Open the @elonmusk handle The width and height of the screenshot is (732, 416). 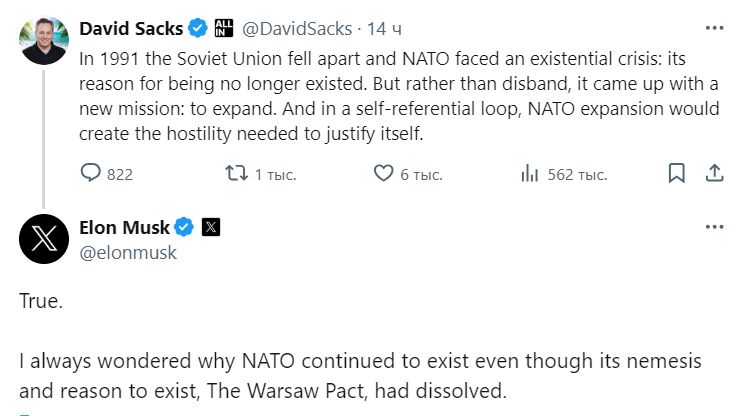coord(128,253)
